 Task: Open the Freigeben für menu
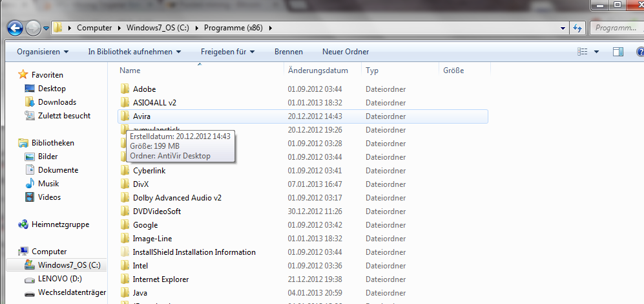click(227, 52)
